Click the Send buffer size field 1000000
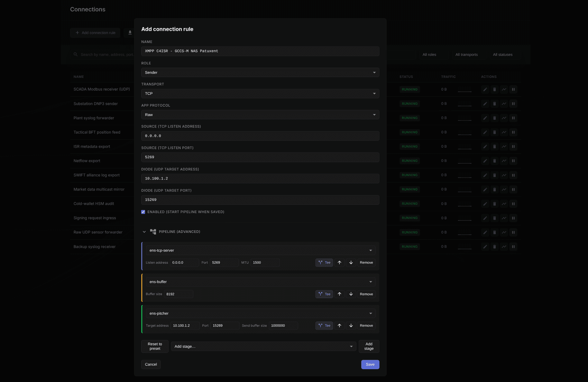Viewport: 588px width, 382px height. 283,326
